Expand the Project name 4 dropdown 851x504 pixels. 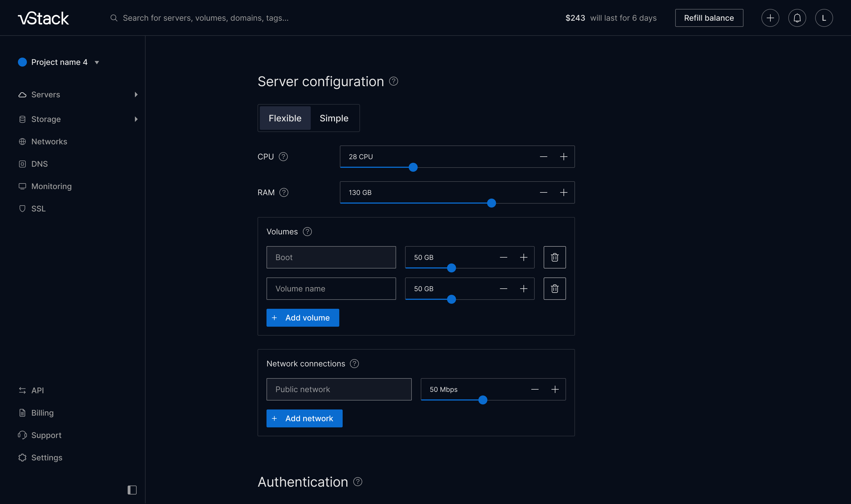[97, 62]
